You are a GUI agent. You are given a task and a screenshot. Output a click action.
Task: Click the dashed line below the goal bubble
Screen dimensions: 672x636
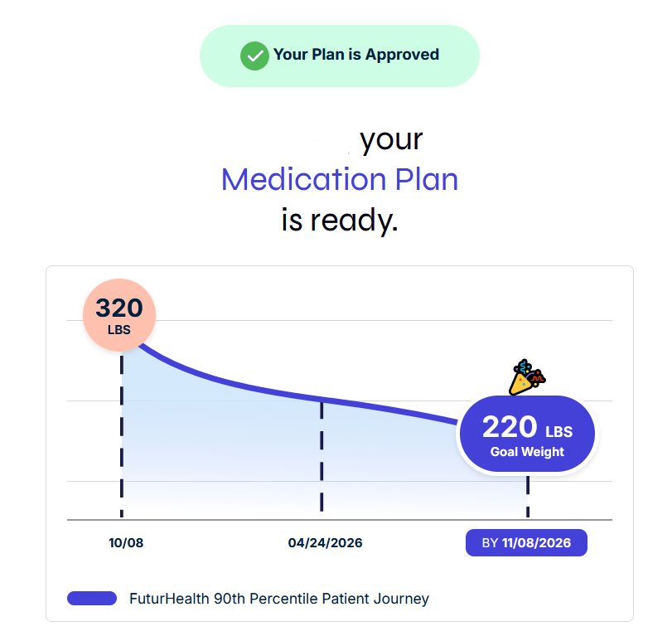[528, 496]
